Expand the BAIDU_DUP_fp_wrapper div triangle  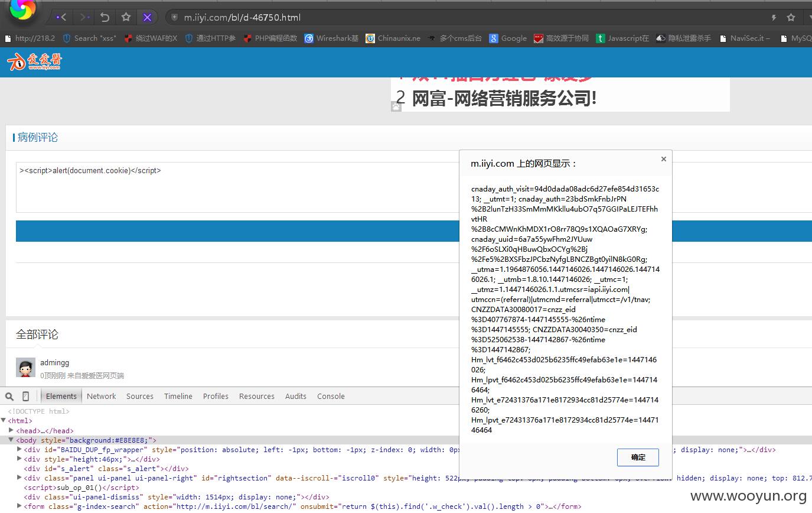tap(19, 449)
